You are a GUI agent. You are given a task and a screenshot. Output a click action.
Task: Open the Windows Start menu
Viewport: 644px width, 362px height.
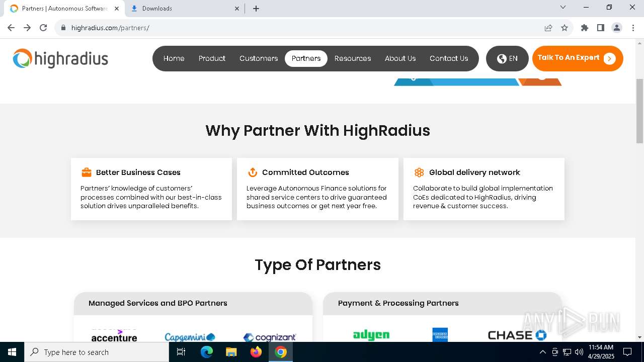tap(12, 352)
